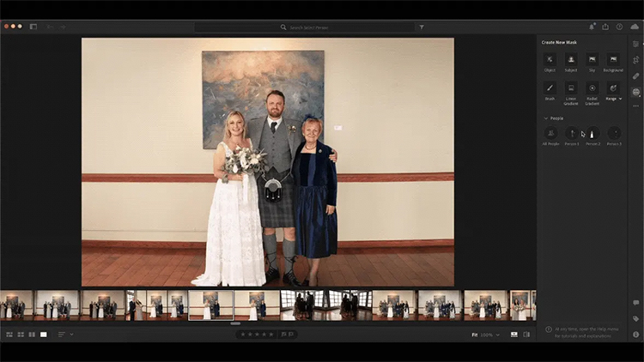Add a Radial Gradient mask
Image resolution: width=644 pixels, height=362 pixels.
(592, 88)
